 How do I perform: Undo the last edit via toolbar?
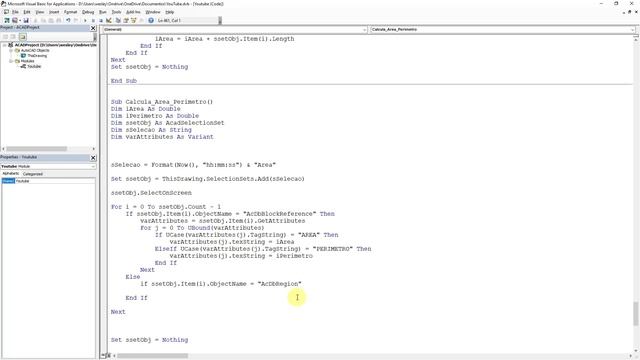(68, 20)
